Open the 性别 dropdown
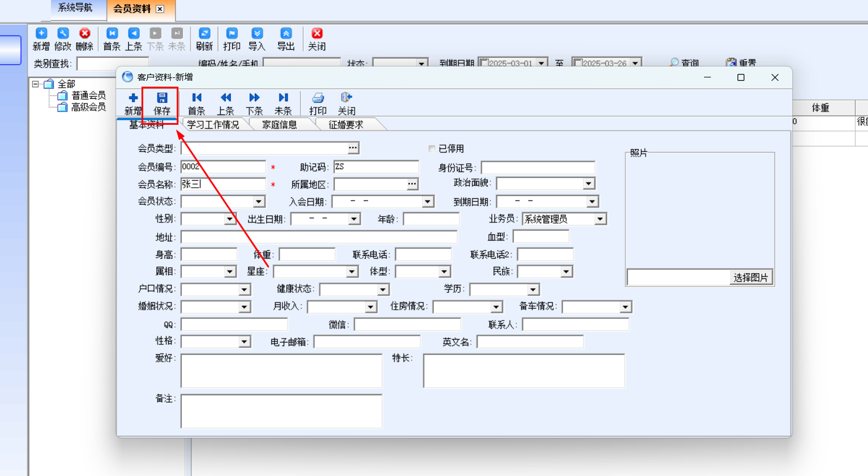868x476 pixels. pyautogui.click(x=230, y=219)
